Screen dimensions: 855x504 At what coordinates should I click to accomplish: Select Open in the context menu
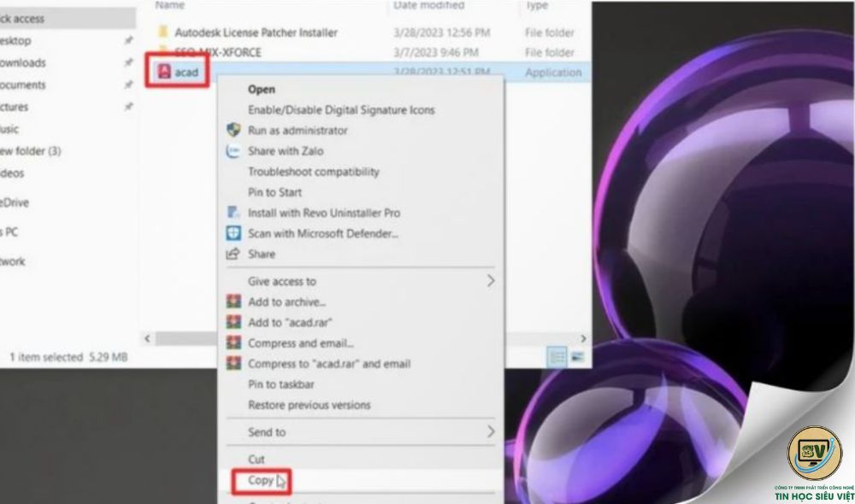[262, 90]
